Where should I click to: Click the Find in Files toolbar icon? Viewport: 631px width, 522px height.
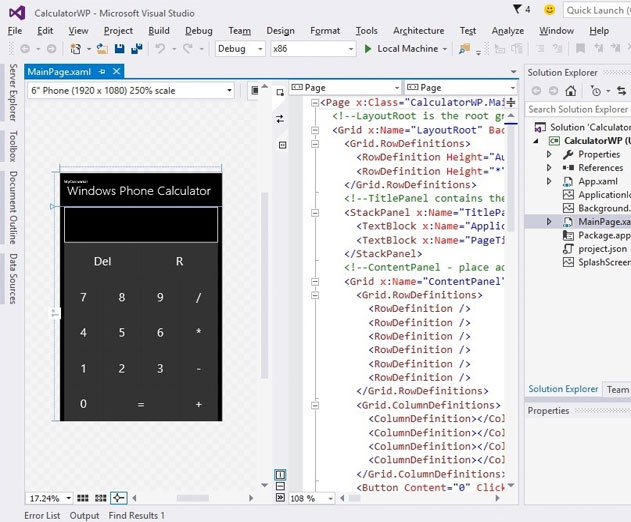coord(464,49)
